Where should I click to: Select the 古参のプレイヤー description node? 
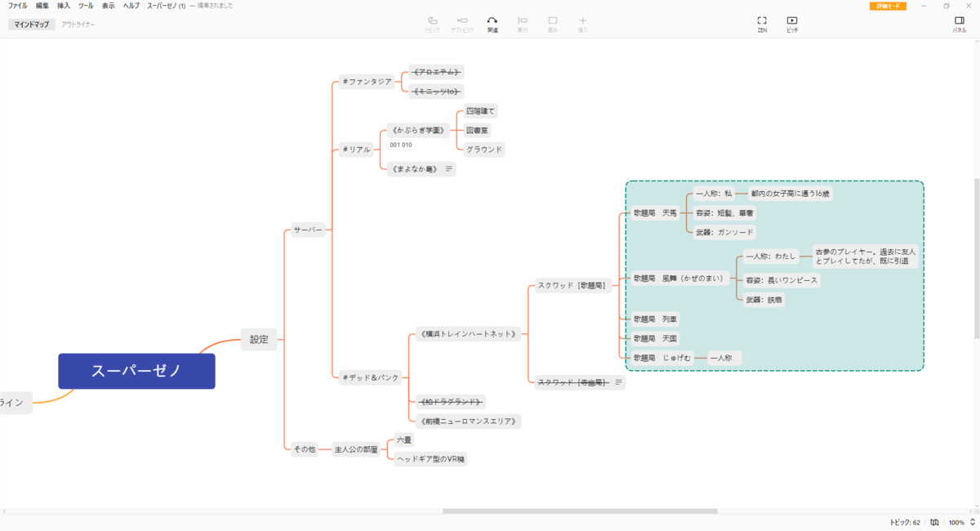click(x=865, y=257)
